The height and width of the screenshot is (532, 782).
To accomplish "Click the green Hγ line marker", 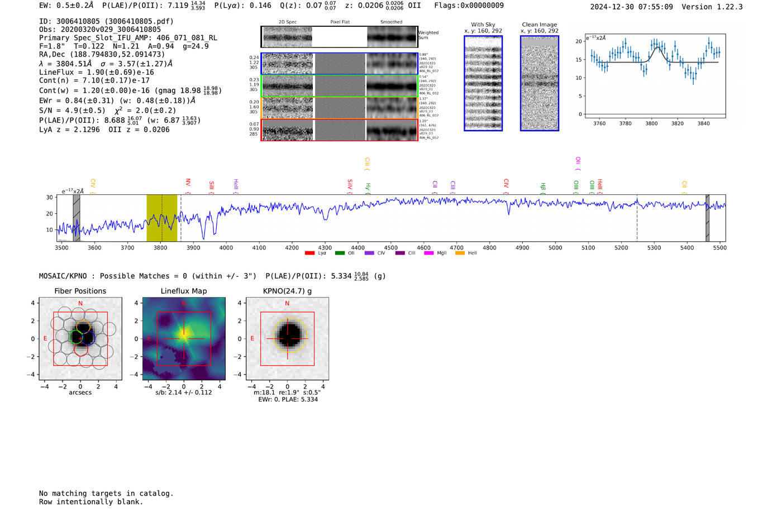I will (x=368, y=188).
